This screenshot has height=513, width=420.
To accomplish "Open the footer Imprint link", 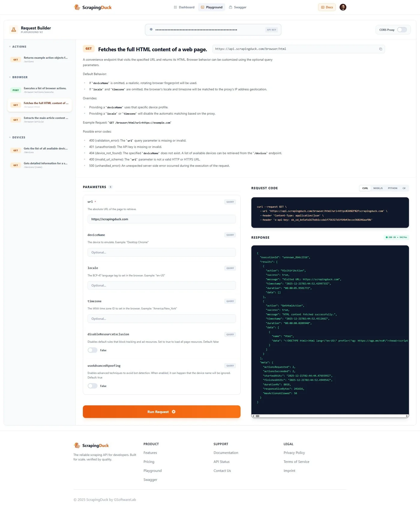I will coord(289,471).
